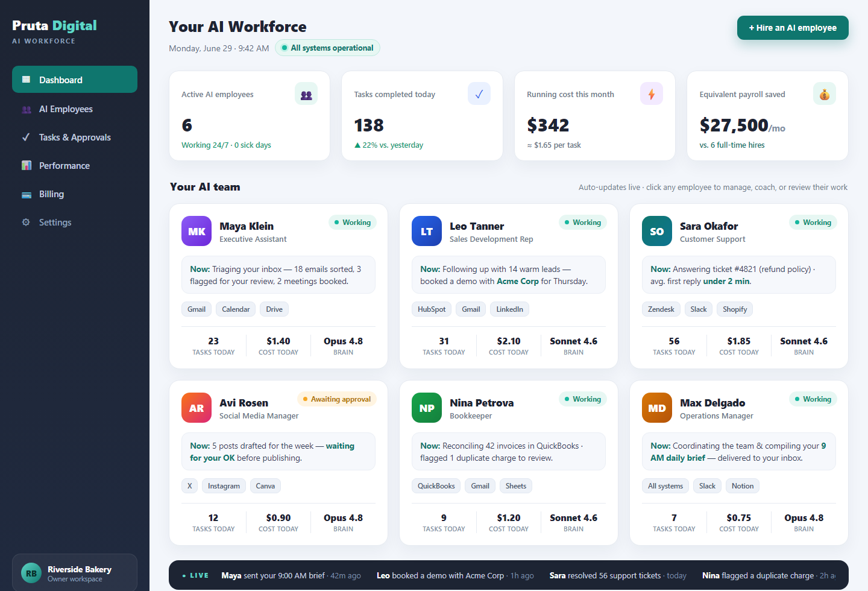Screen dimensions: 868x591
Task: Click Nina's Sheets integration tag
Action: [516, 486]
